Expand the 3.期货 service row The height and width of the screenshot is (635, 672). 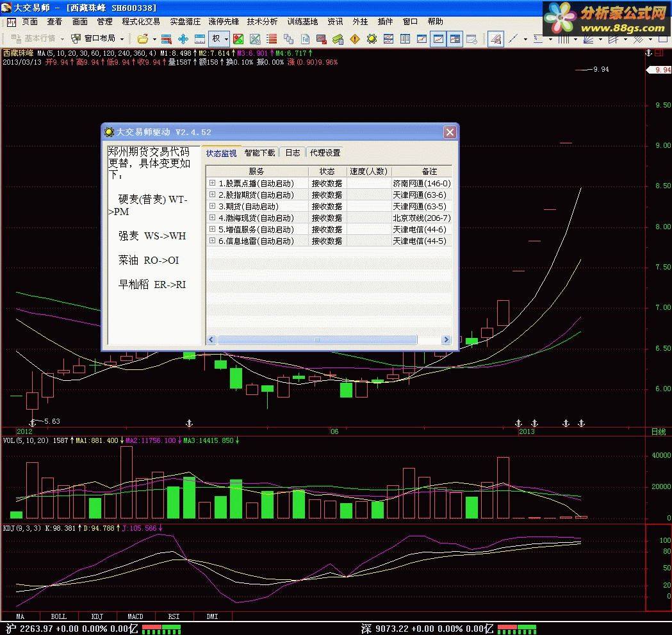click(x=212, y=206)
